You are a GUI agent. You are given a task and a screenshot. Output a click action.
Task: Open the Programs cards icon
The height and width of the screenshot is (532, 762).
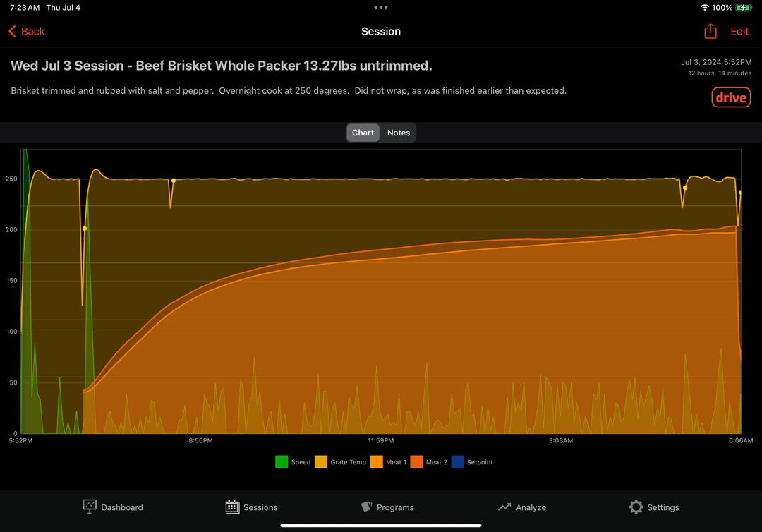[366, 507]
